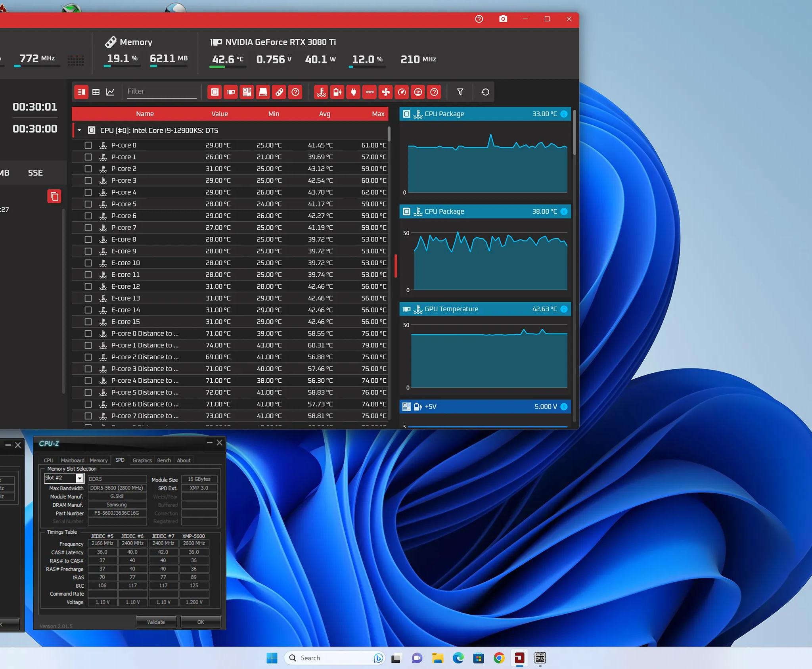The width and height of the screenshot is (812, 669).
Task: Check the P-core 1 checkbox
Action: point(88,157)
